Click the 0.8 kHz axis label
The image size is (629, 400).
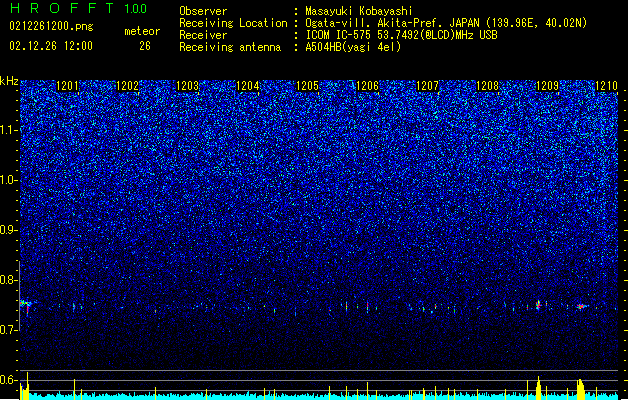point(9,280)
